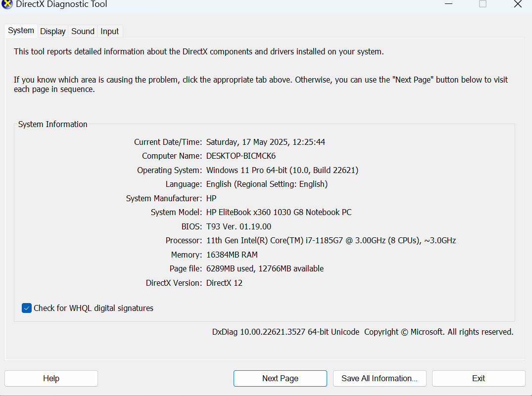Close the DirectX Diagnostic Tool window
This screenshot has height=396, width=532.
517,4
